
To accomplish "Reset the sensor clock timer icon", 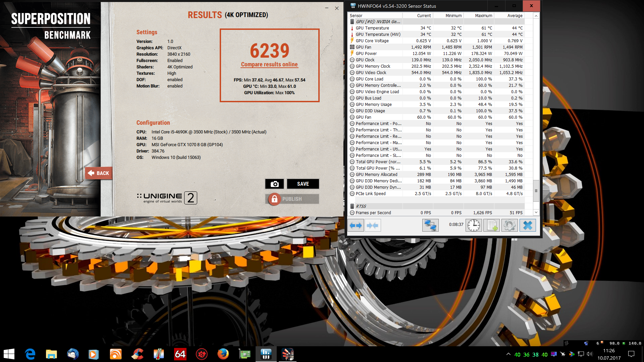I will pyautogui.click(x=473, y=226).
